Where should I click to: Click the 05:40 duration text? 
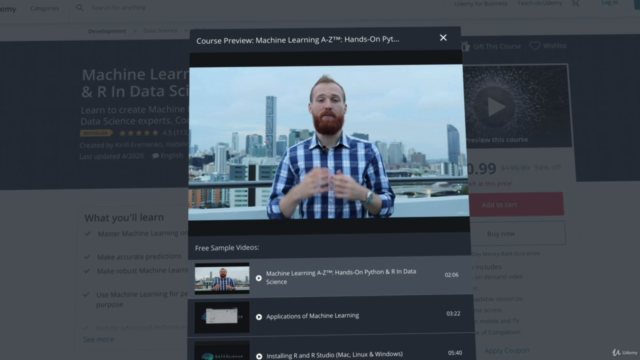coord(455,353)
